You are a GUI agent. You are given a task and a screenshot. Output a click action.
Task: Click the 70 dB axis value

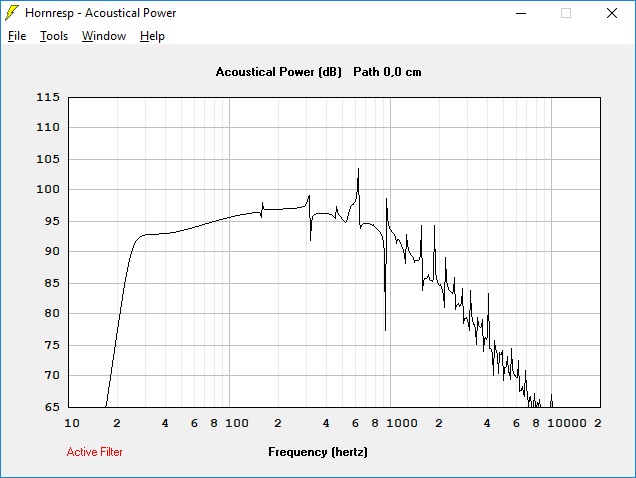click(x=52, y=375)
